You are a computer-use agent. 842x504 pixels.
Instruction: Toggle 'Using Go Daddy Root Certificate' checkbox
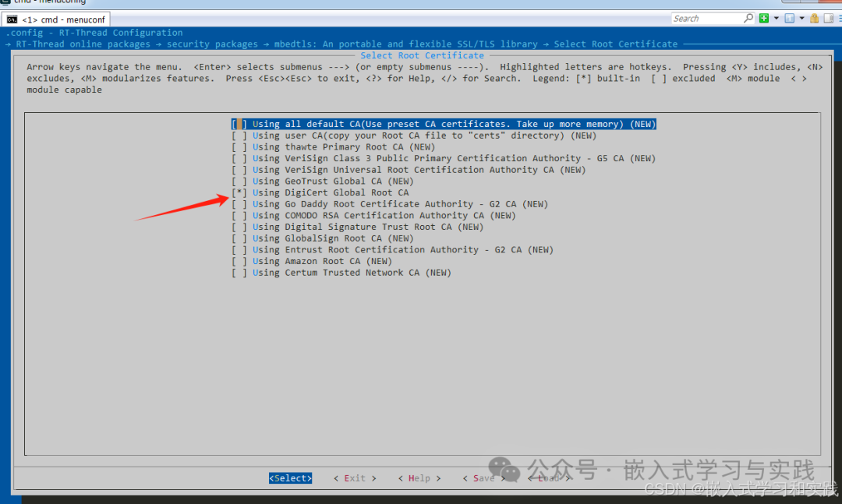(x=239, y=204)
